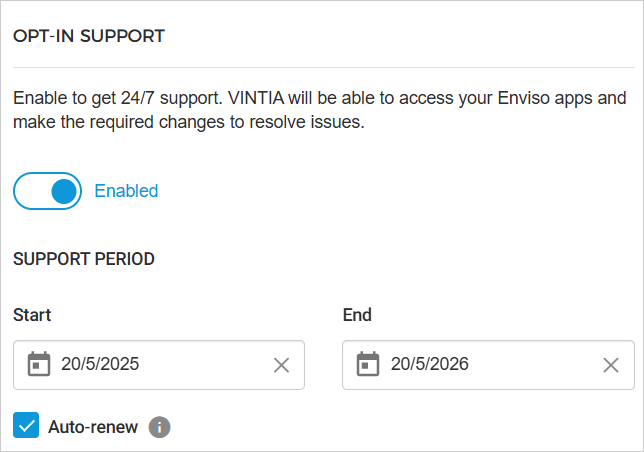Click the 24/7 support description paragraph
Viewport: 644px width, 452px height.
[x=320, y=111]
